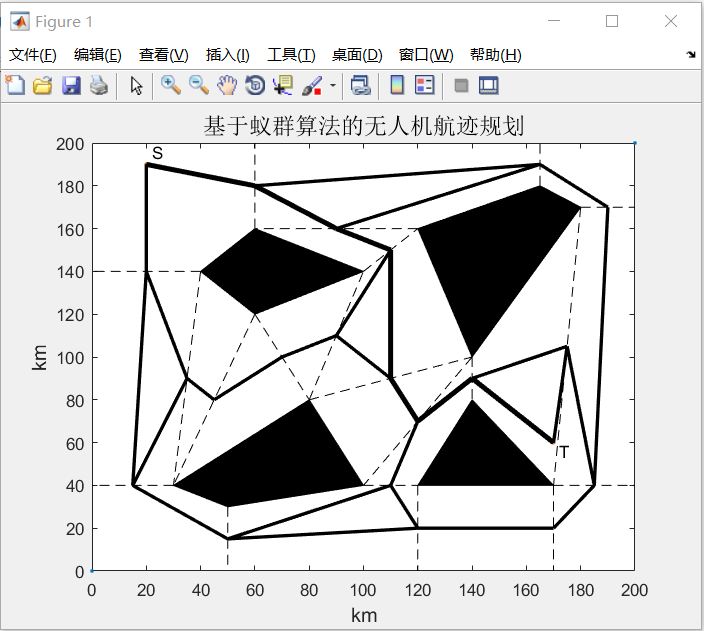Image resolution: width=704 pixels, height=631 pixels.
Task: Open the 查看(V) menu
Action: click(x=163, y=55)
